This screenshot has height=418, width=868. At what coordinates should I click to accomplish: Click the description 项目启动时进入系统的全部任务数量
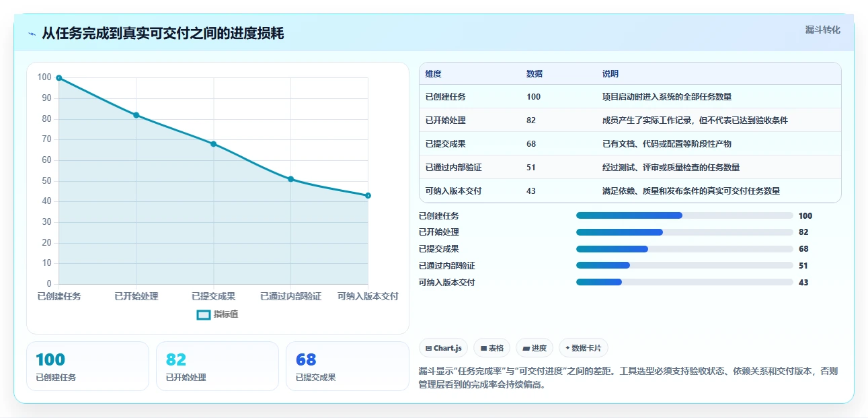667,97
